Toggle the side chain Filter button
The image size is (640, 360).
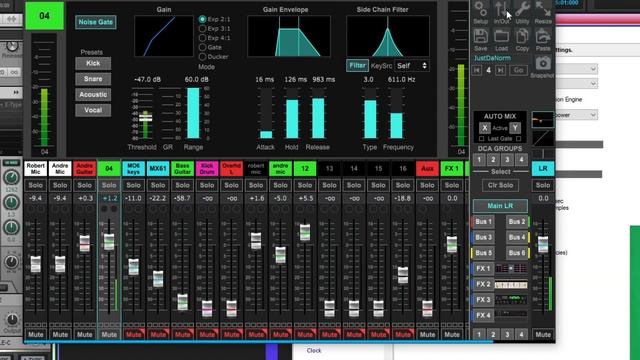point(357,65)
